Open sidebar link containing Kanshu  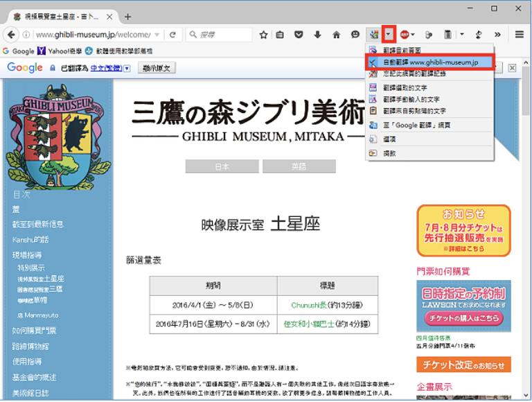pos(30,240)
